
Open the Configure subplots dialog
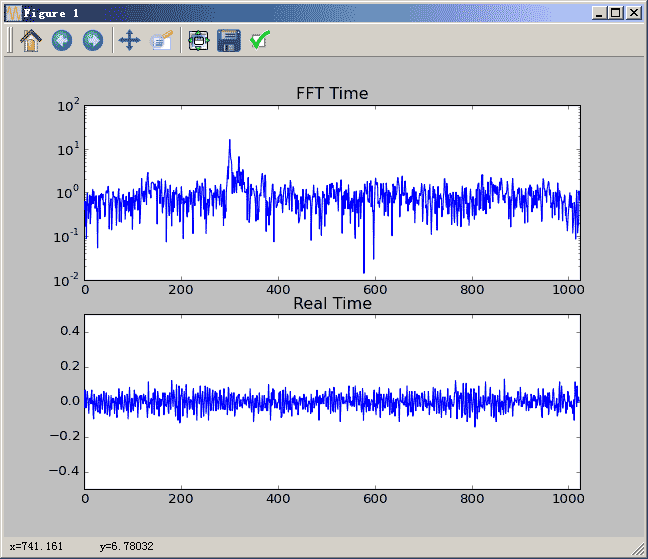pyautogui.click(x=198, y=41)
